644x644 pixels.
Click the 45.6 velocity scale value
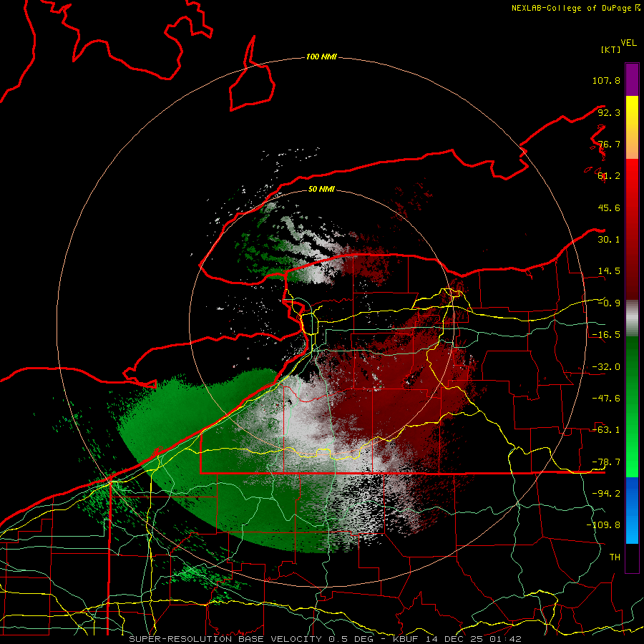pyautogui.click(x=609, y=208)
